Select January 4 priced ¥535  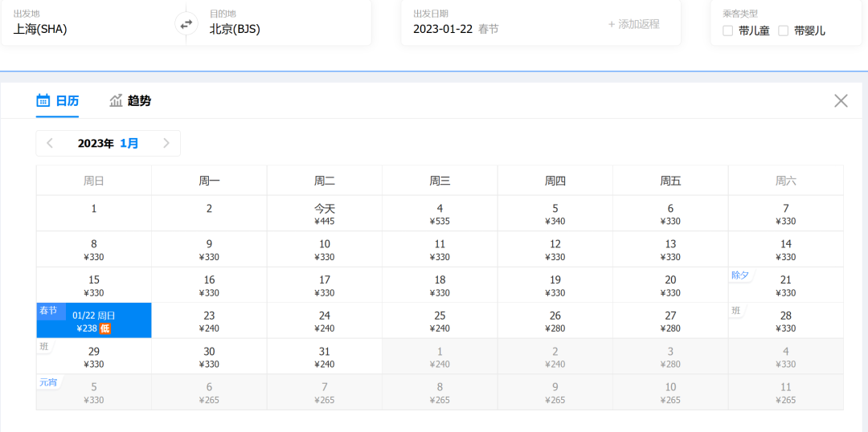coord(440,213)
